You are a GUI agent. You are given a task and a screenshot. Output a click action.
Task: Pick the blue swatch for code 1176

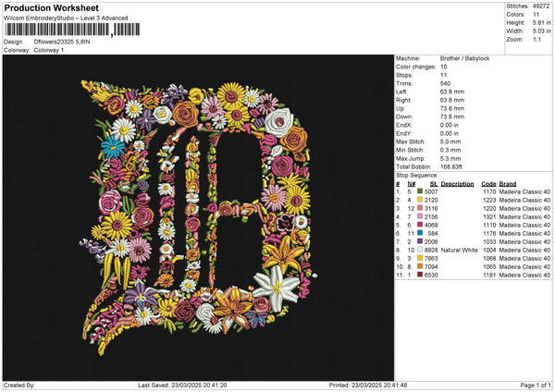pyautogui.click(x=420, y=233)
